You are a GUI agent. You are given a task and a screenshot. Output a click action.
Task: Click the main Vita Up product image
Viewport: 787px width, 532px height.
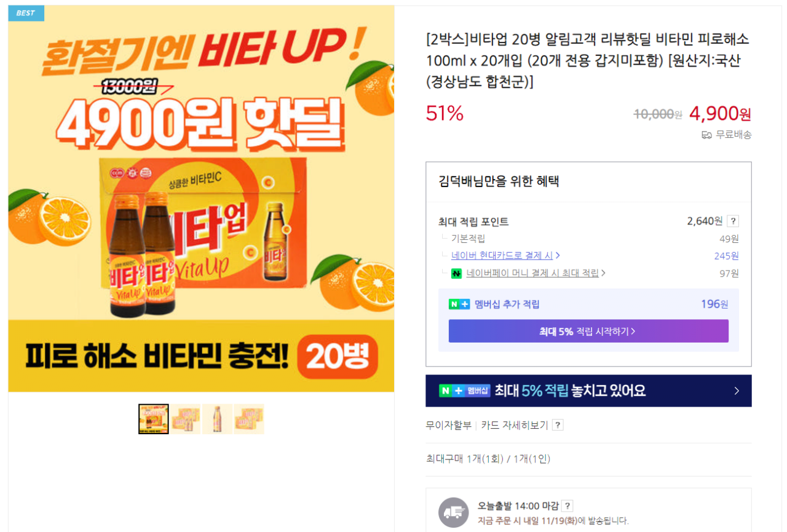201,199
